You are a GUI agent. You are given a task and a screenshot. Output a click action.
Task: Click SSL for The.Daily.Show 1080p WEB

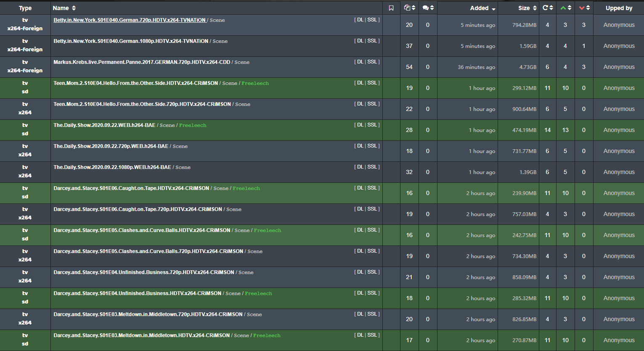point(372,167)
